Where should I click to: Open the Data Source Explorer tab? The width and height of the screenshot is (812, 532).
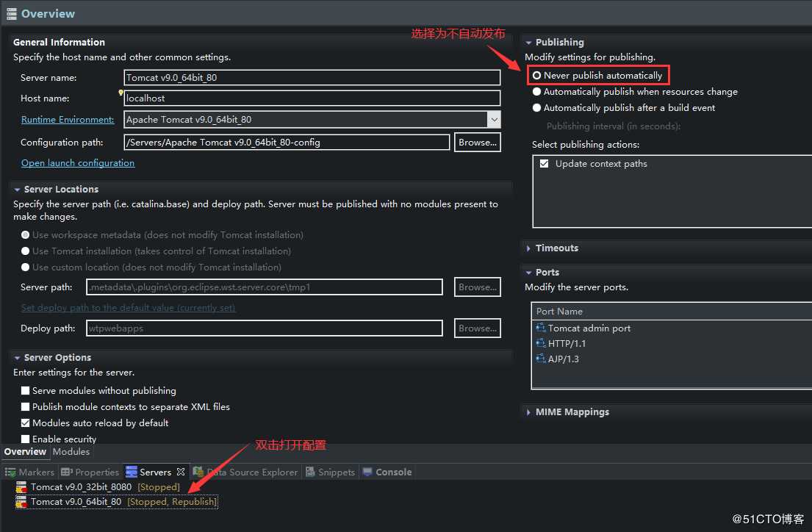(245, 472)
